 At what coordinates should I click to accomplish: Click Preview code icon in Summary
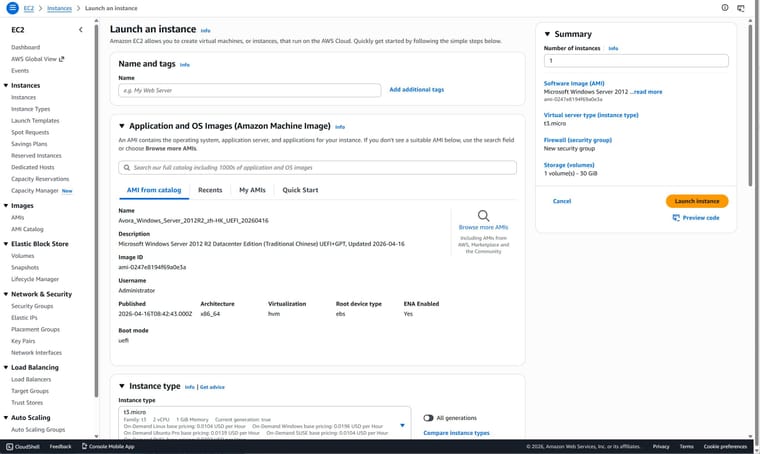point(676,218)
